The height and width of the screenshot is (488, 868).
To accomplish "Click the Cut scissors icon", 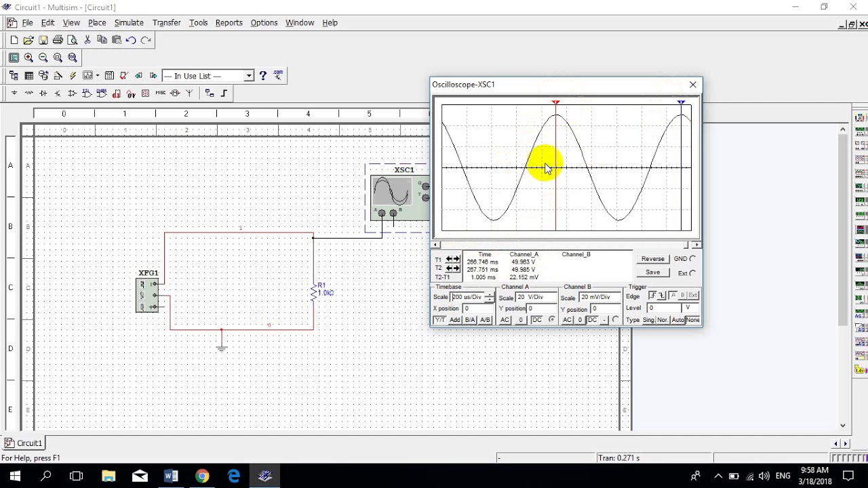I will pyautogui.click(x=87, y=40).
